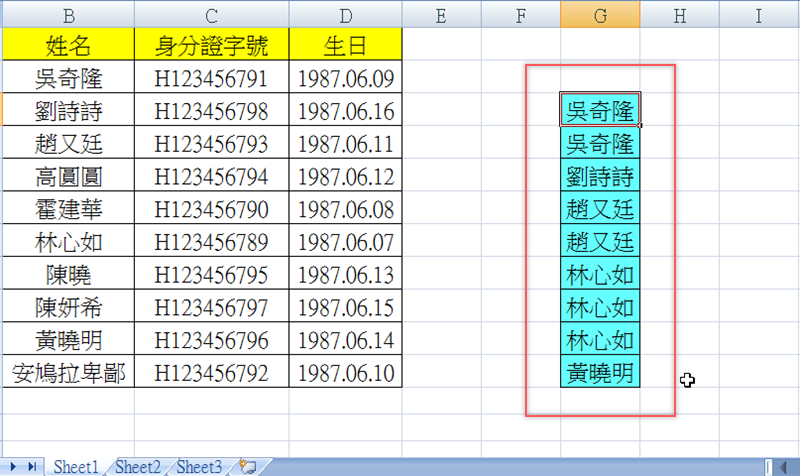Click the ID cell H123456795
The height and width of the screenshot is (476, 800).
[212, 274]
